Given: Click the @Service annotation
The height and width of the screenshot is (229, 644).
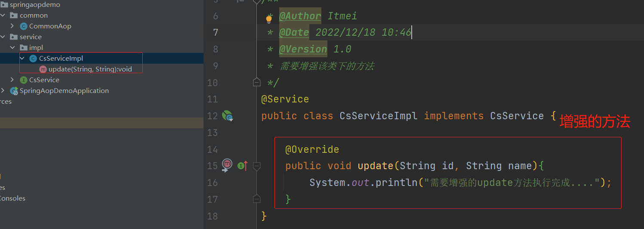Looking at the screenshot, I should coord(285,99).
